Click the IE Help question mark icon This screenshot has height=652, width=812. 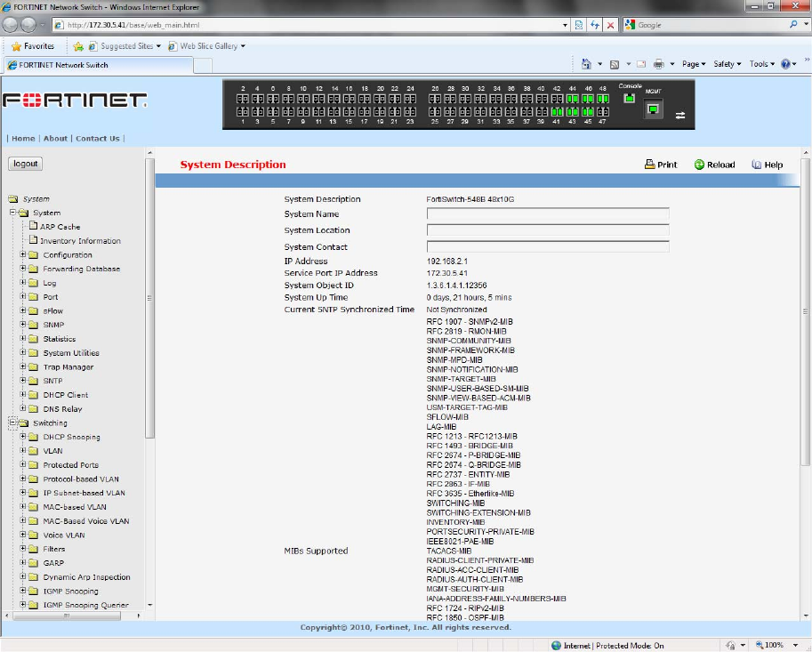click(x=785, y=64)
